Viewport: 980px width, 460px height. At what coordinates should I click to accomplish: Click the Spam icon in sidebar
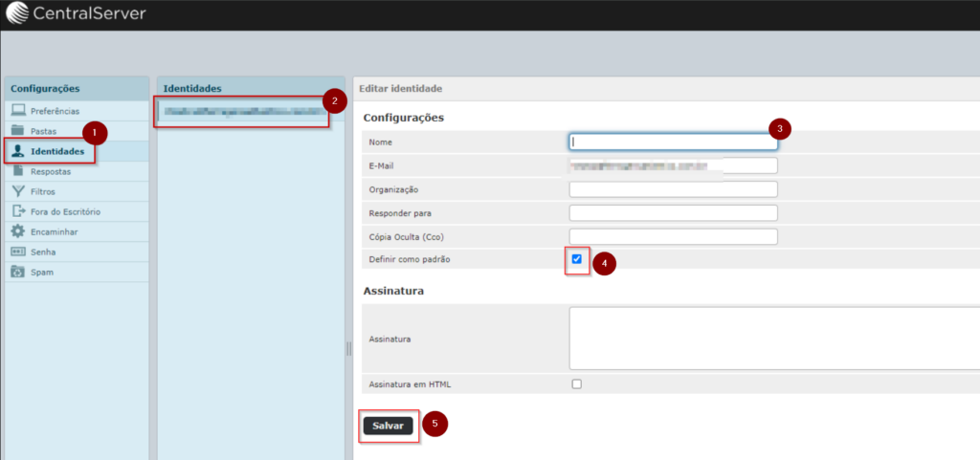[x=17, y=272]
